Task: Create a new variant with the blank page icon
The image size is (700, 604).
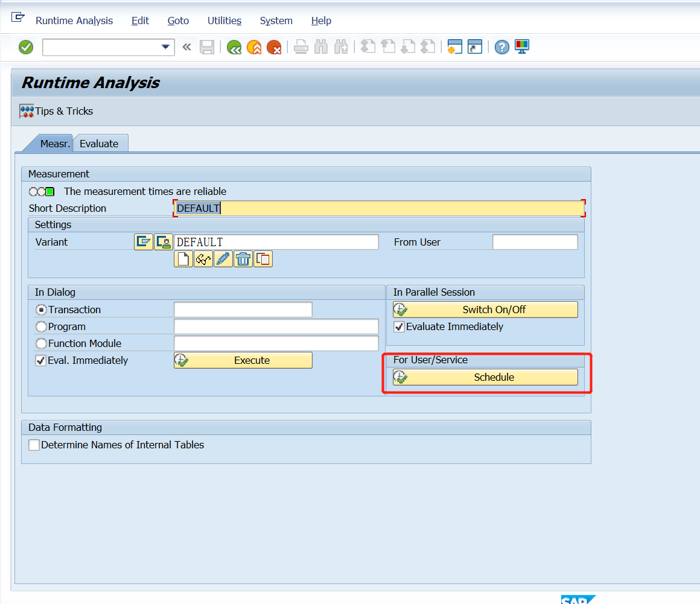Action: pos(183,258)
